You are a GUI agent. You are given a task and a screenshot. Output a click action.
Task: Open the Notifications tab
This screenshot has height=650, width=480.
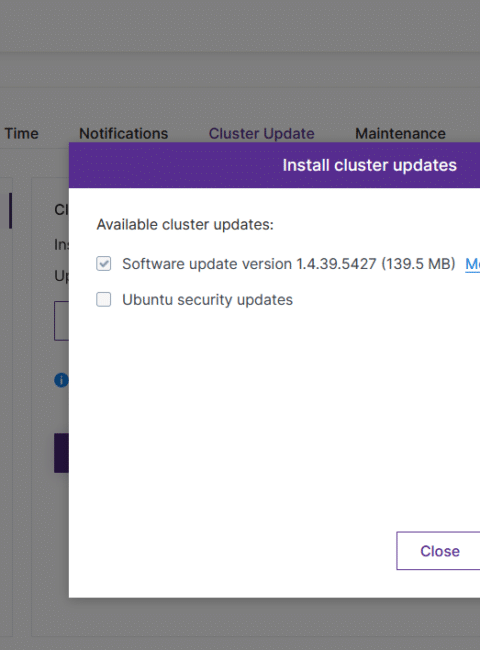(x=124, y=133)
